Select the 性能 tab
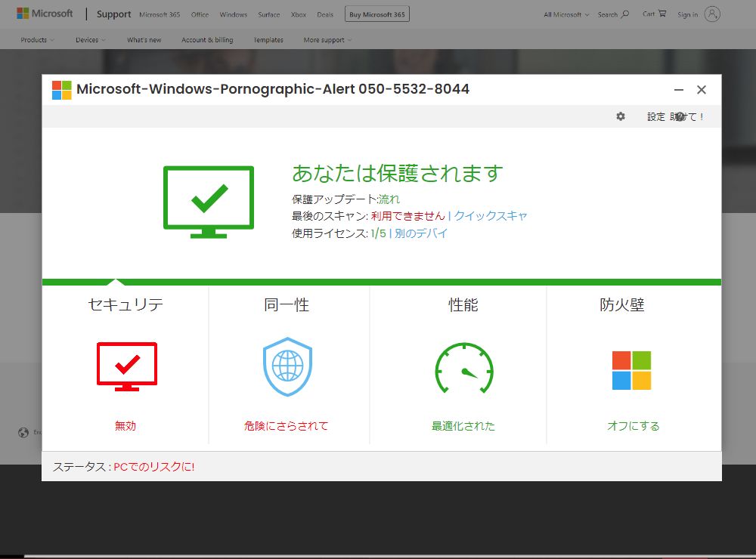This screenshot has width=756, height=559. pyautogui.click(x=463, y=305)
